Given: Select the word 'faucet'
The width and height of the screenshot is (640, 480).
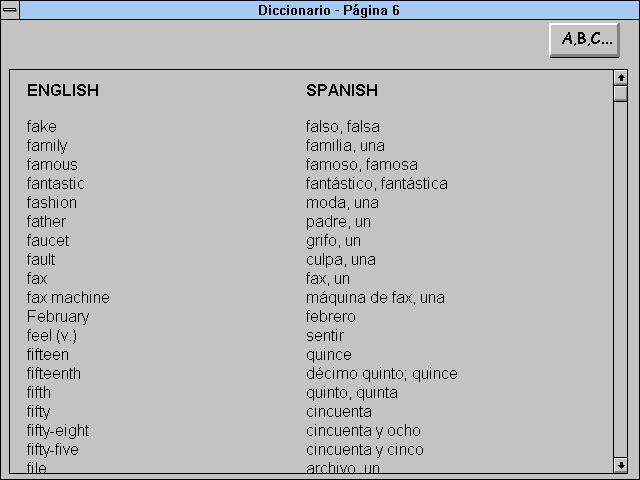Looking at the screenshot, I should click(x=48, y=241).
